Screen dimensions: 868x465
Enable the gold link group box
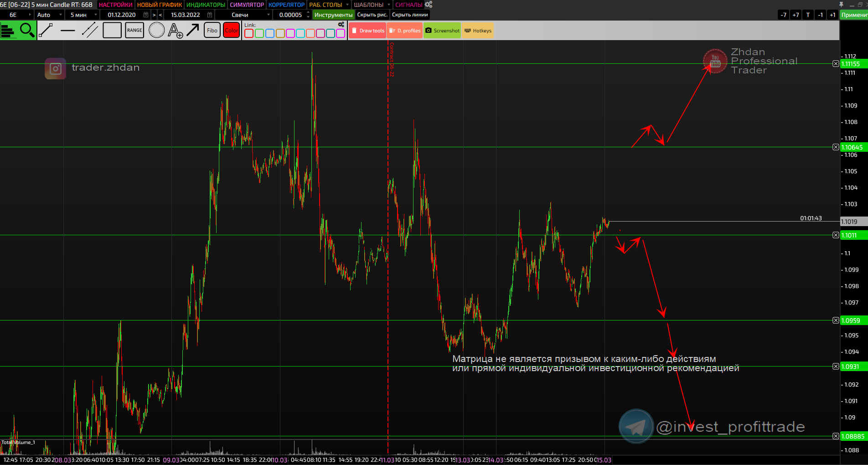tap(280, 33)
